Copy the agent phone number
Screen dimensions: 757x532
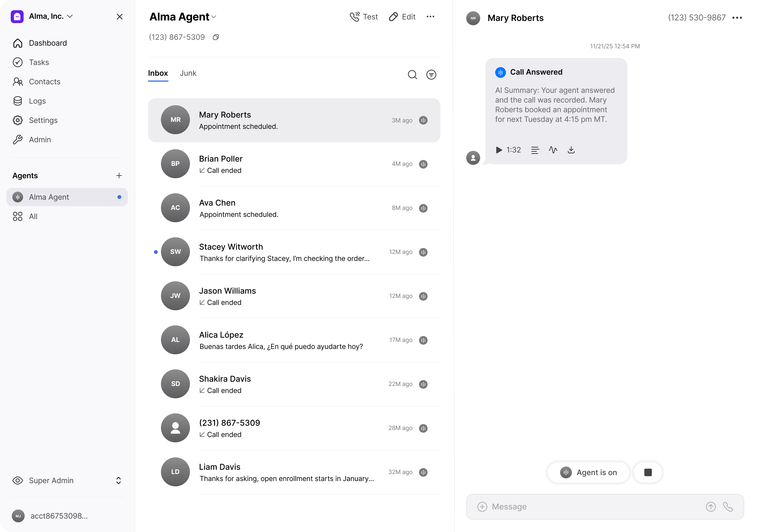point(216,37)
